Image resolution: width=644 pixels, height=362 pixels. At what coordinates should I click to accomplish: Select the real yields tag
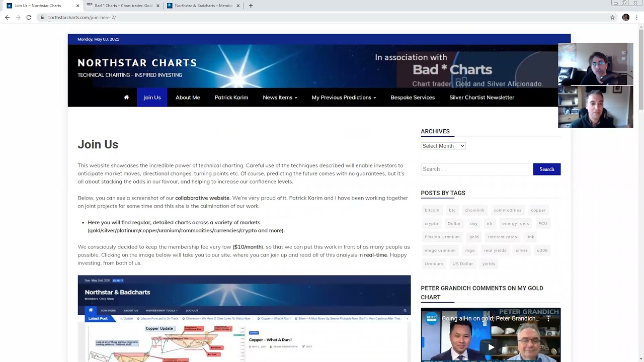point(495,250)
